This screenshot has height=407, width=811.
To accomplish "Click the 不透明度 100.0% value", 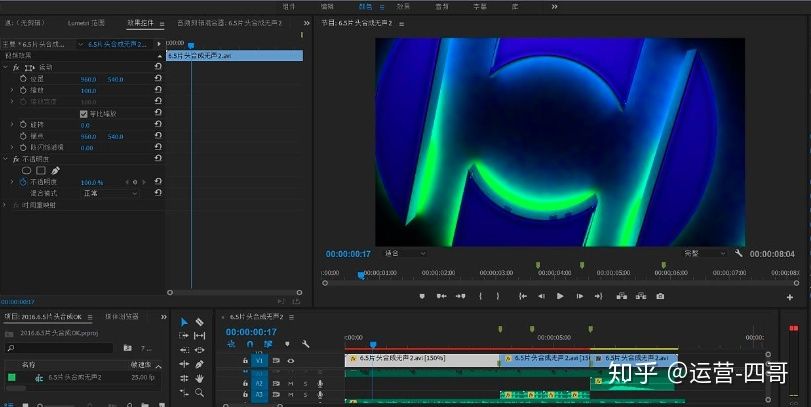I will coord(92,182).
